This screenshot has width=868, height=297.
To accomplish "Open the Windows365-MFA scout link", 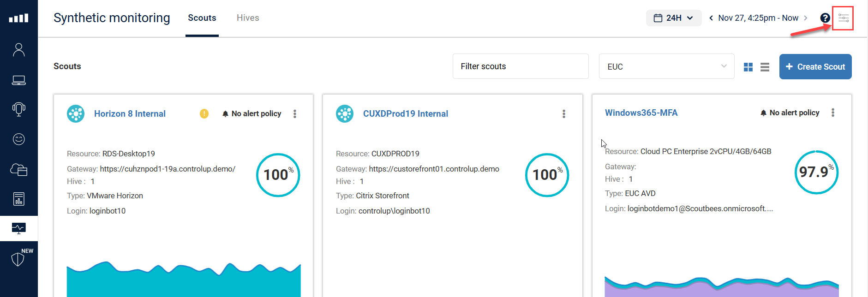I will point(641,113).
